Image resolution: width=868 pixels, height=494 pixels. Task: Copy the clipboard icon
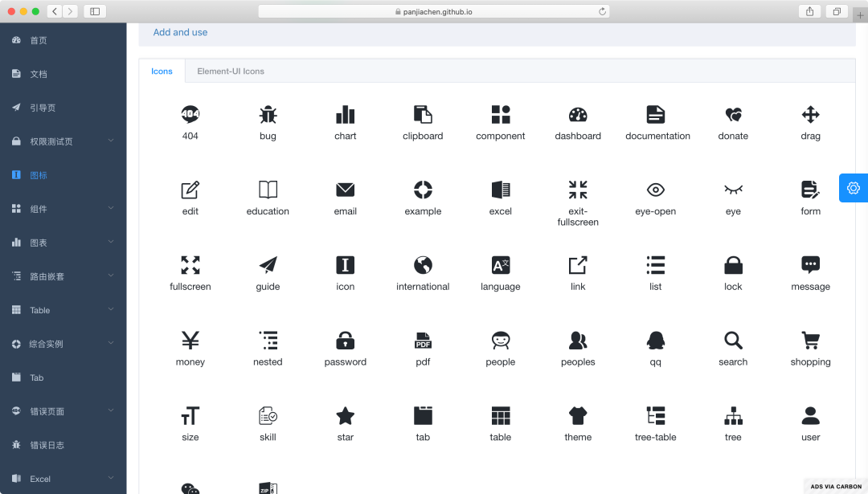(x=423, y=115)
